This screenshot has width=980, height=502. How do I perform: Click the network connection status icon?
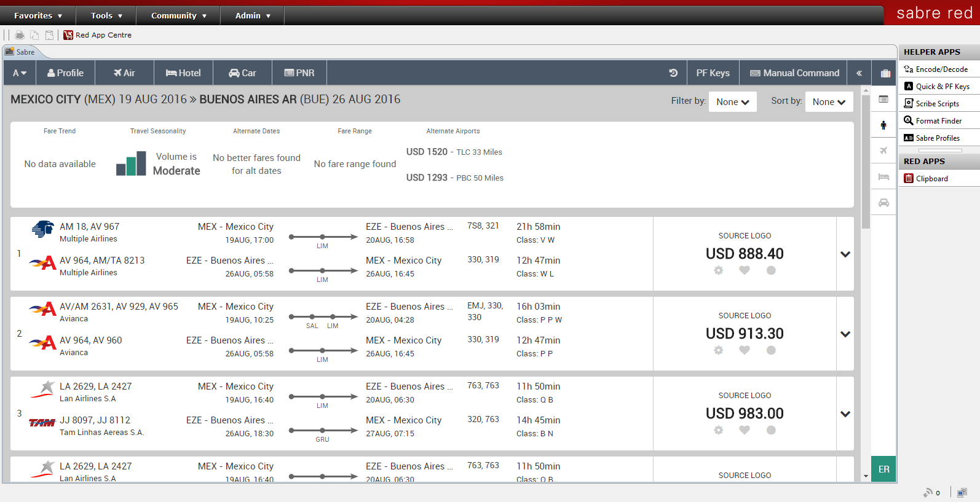pyautogui.click(x=962, y=492)
